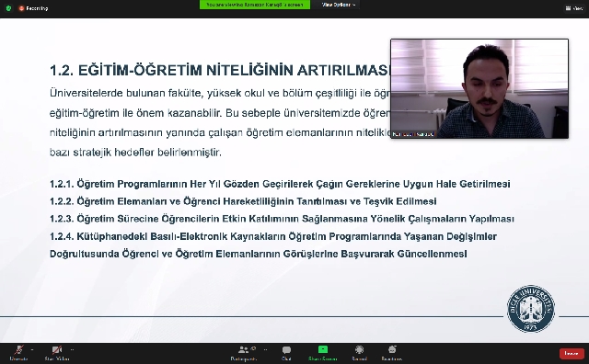
Task: Open audio options arrow next to Unmute
Action: coord(32,349)
